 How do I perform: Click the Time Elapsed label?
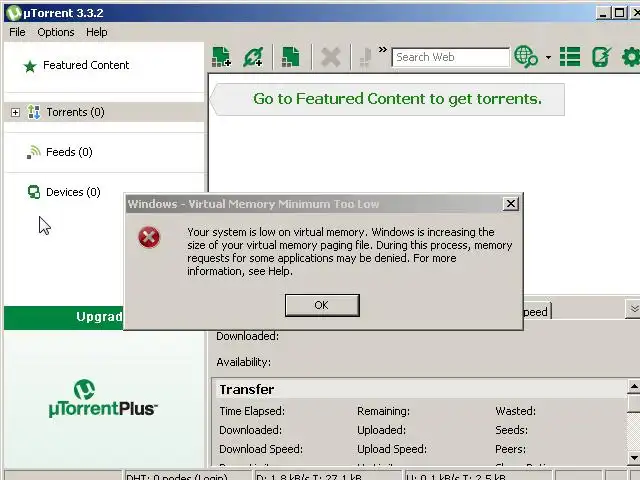[252, 411]
